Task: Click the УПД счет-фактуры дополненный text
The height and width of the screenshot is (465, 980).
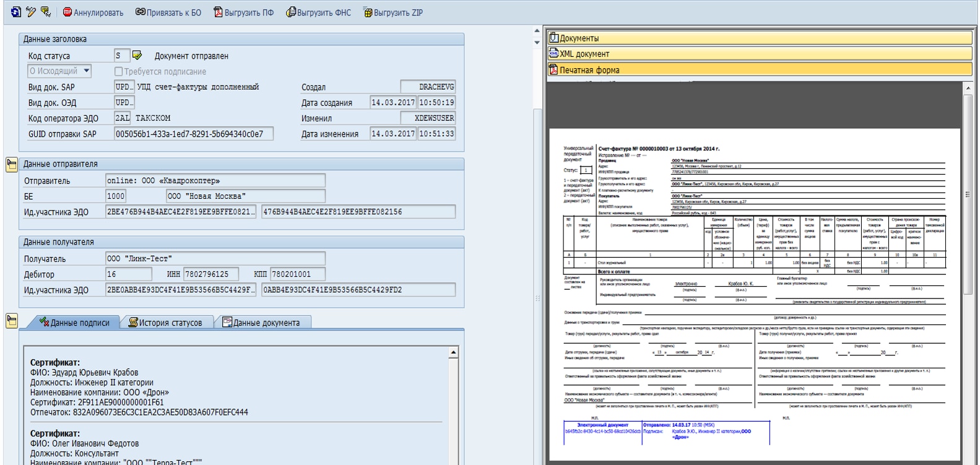Action: [x=198, y=87]
